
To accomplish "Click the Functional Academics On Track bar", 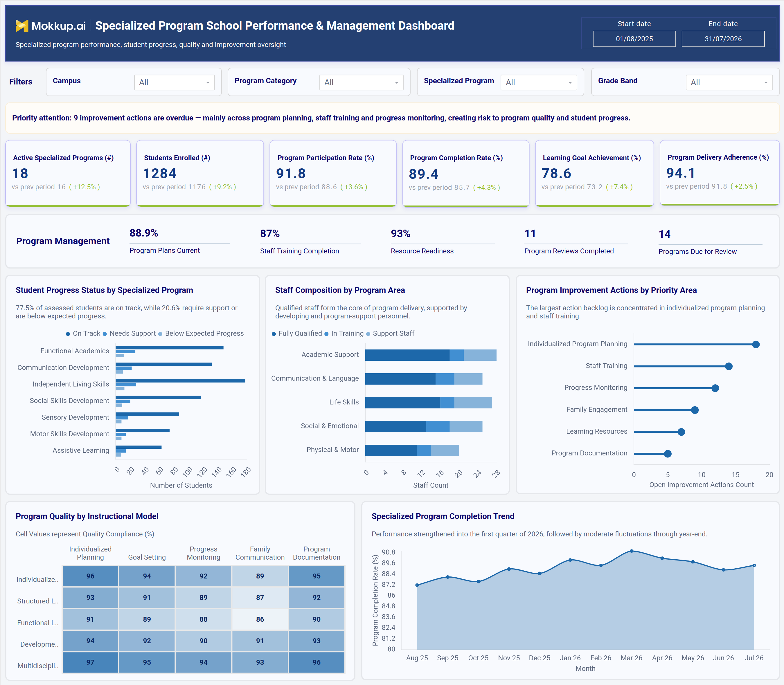I will [x=170, y=347].
